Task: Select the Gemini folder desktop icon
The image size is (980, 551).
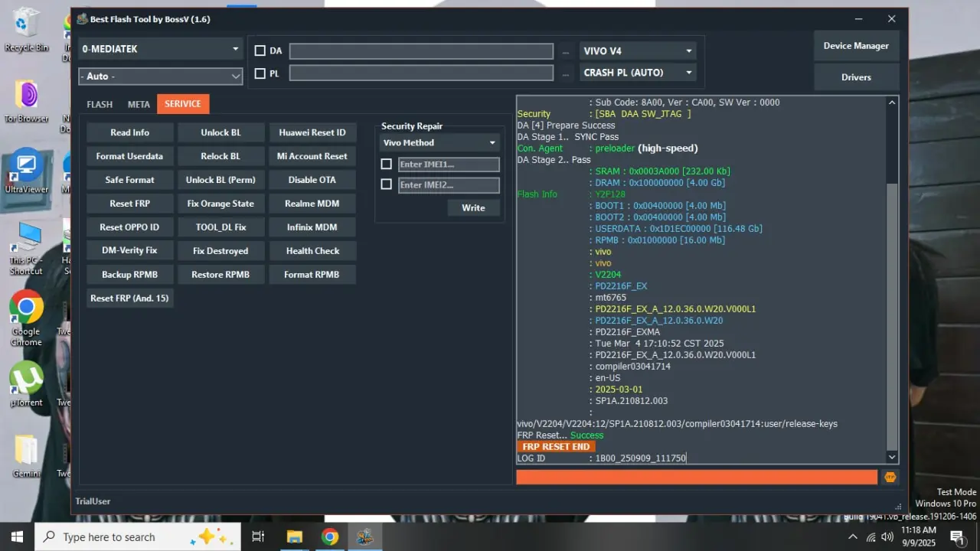Action: tap(26, 455)
